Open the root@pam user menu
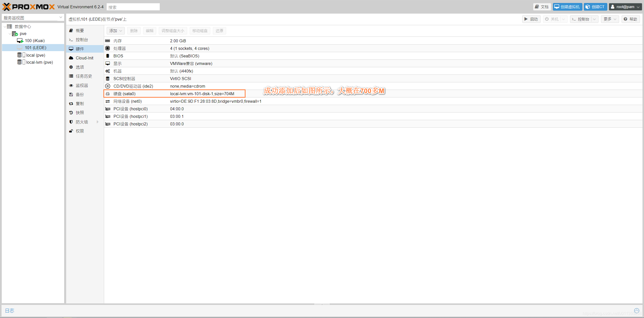 click(x=625, y=7)
